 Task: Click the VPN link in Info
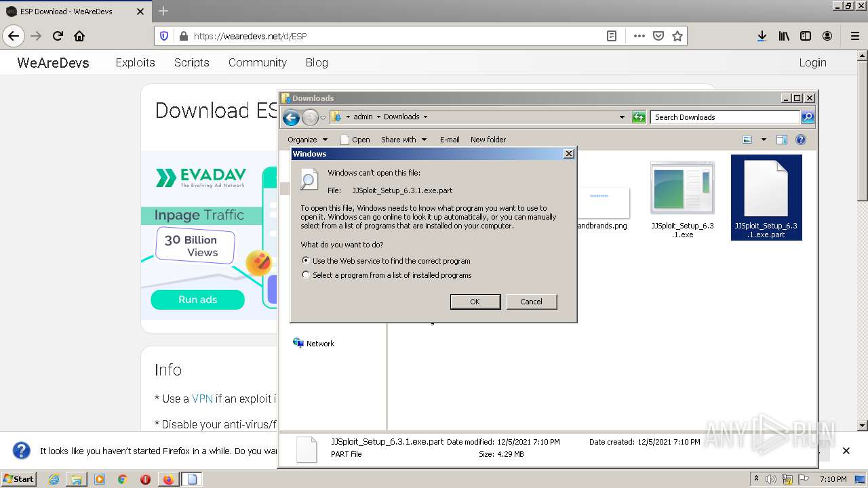(x=202, y=399)
